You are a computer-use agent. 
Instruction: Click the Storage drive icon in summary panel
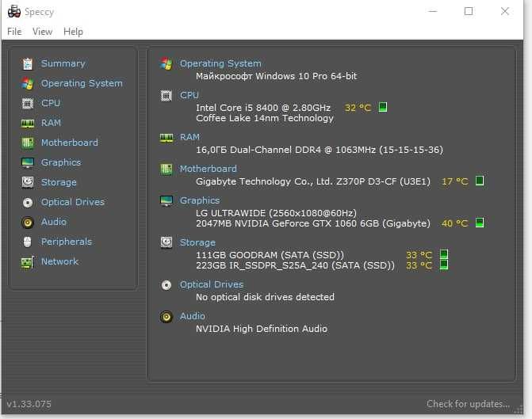[166, 242]
